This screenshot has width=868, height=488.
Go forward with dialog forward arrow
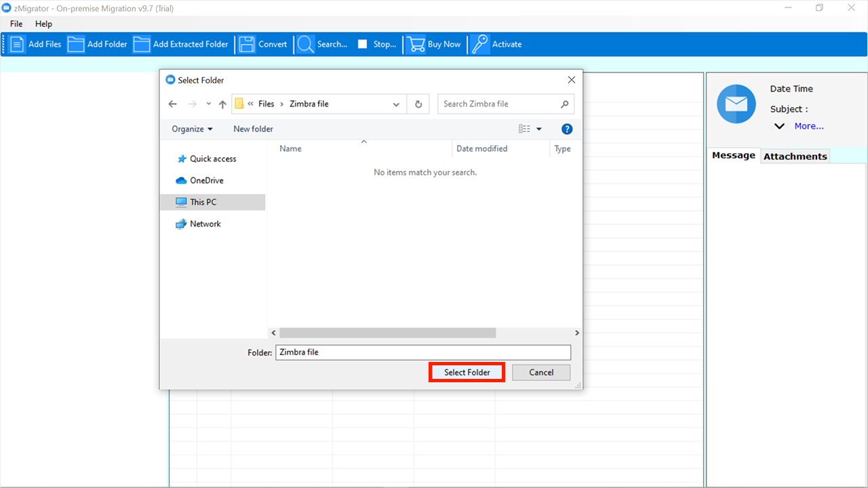pyautogui.click(x=193, y=104)
